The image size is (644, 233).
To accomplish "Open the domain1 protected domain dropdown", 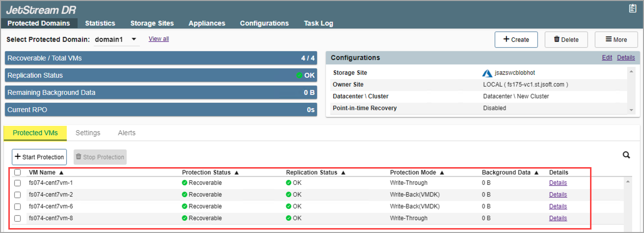I will tap(116, 39).
